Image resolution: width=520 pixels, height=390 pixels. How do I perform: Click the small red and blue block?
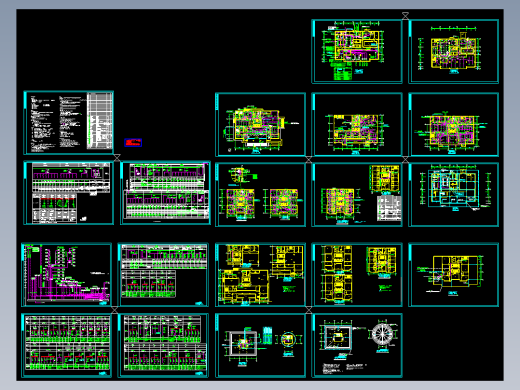coord(133,143)
